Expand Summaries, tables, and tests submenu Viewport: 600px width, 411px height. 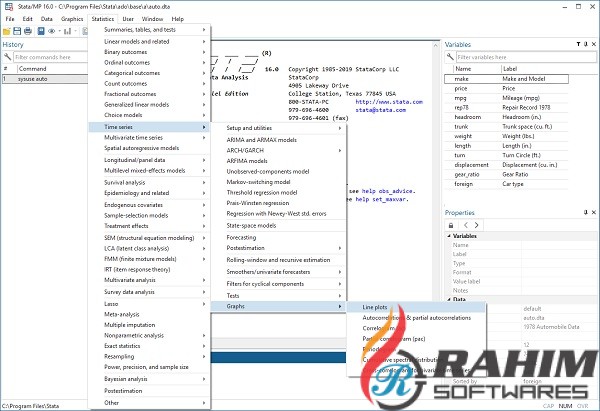(149, 29)
